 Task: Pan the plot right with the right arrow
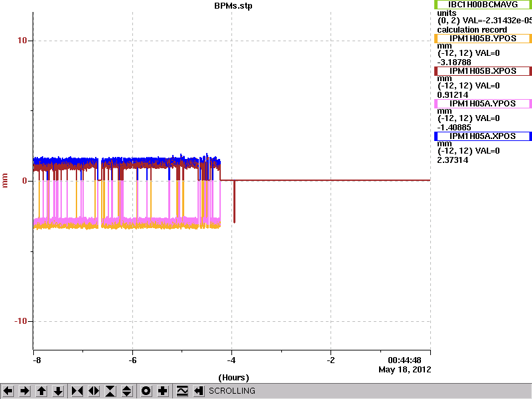coord(25,391)
